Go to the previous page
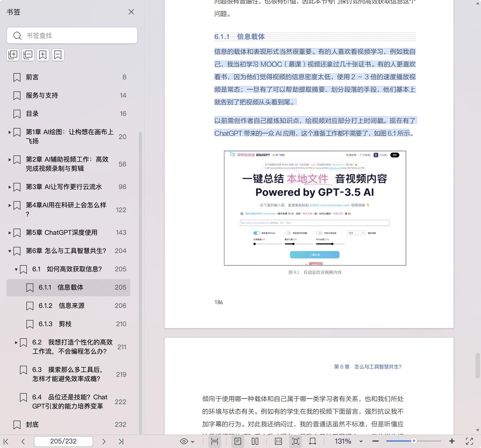This screenshot has height=448, width=481. (x=23, y=441)
